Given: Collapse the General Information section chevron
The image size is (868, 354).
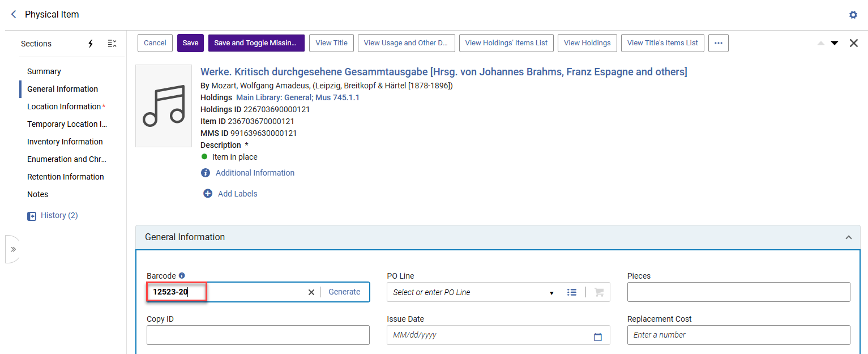Looking at the screenshot, I should click(848, 237).
